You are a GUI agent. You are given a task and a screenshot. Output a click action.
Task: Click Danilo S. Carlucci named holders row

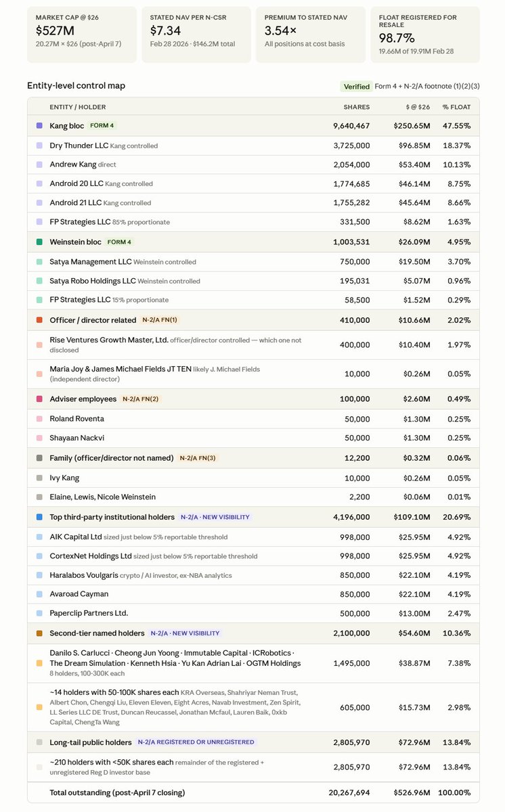pos(252,663)
